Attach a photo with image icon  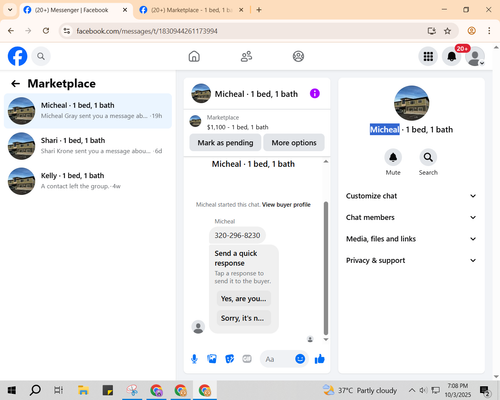pos(212,359)
